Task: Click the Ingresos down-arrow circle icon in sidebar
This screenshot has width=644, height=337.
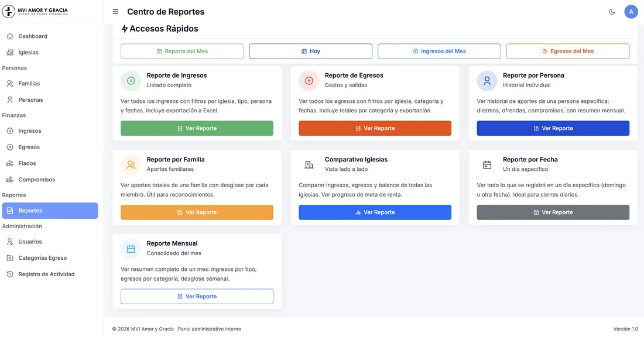Action: [x=10, y=131]
